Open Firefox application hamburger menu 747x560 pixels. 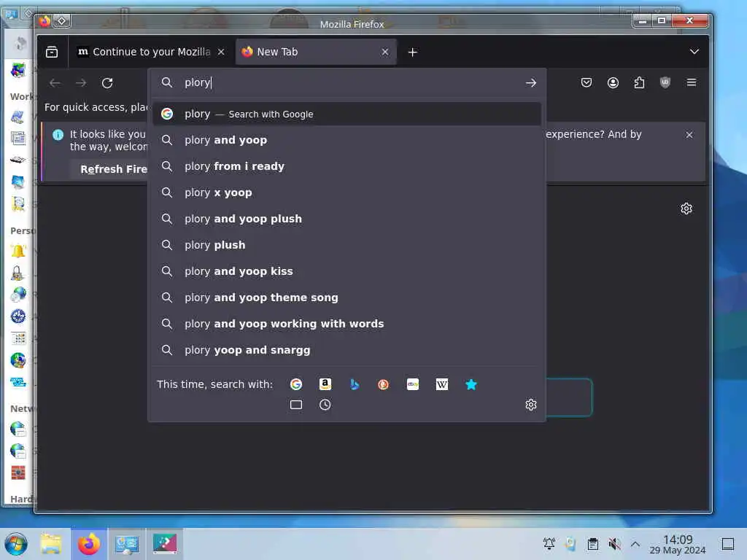pos(692,83)
